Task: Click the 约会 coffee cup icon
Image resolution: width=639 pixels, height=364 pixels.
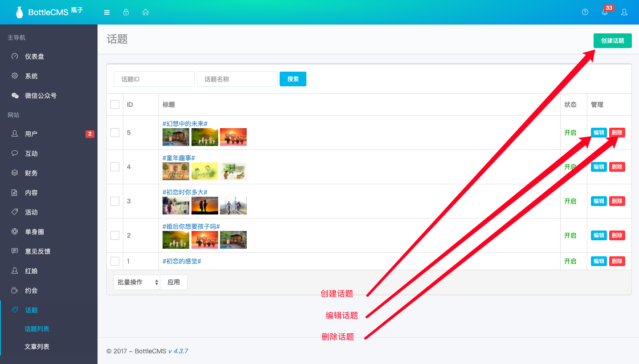Action: pos(15,291)
